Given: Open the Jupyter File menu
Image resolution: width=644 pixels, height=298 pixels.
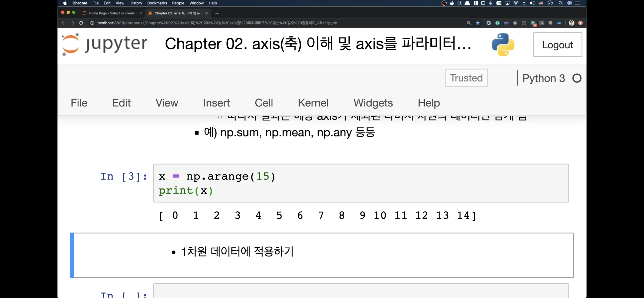Looking at the screenshot, I should pyautogui.click(x=79, y=103).
